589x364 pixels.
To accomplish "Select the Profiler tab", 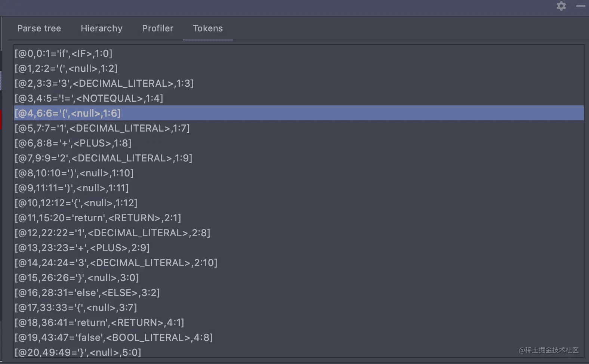I will (x=157, y=28).
